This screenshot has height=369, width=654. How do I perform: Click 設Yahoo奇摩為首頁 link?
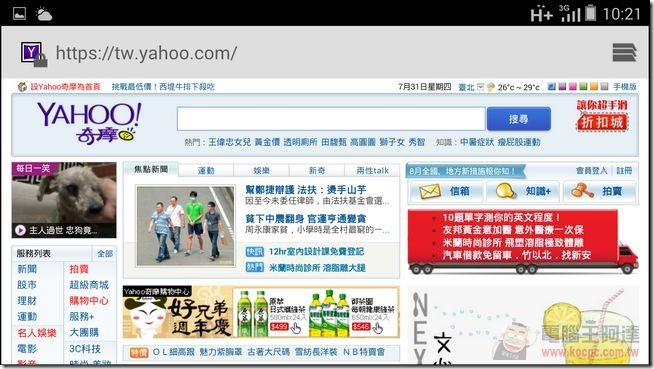pyautogui.click(x=65, y=87)
